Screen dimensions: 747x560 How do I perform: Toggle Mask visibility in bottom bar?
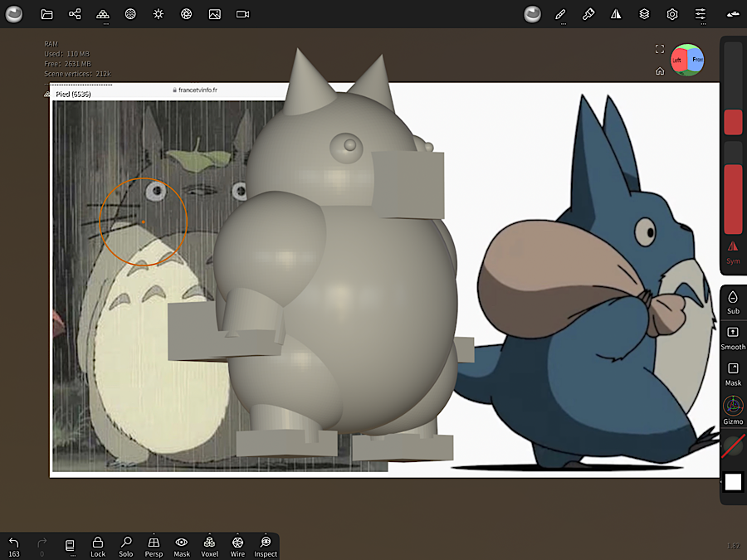click(x=182, y=547)
